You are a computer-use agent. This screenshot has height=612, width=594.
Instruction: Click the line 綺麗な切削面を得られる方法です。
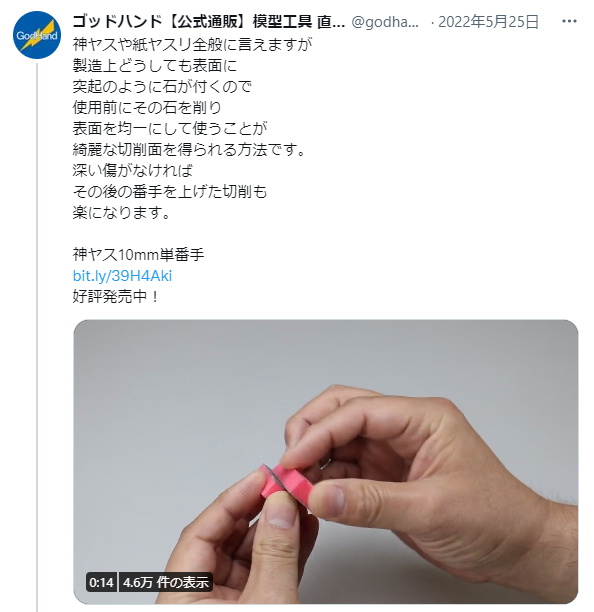189,149
